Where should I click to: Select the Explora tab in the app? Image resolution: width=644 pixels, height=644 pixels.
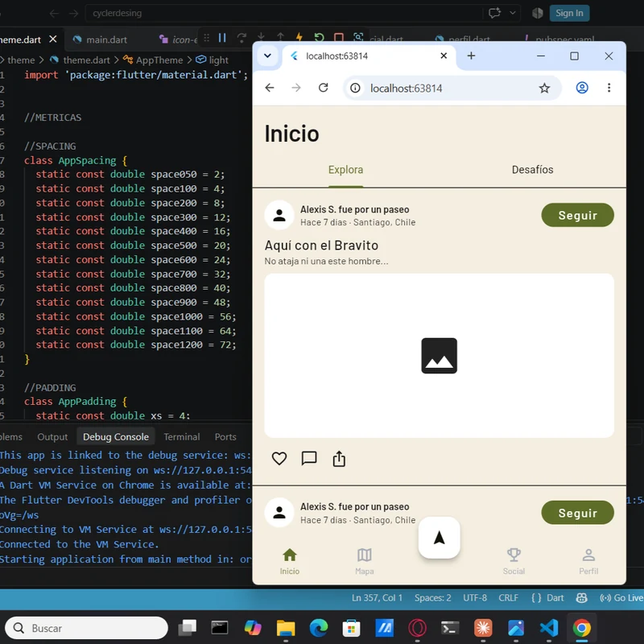point(346,170)
